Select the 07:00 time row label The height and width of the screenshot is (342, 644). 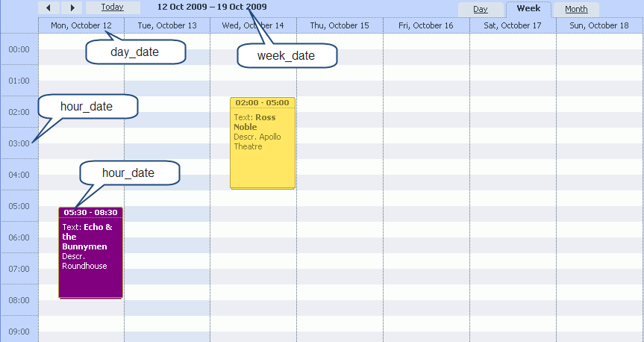(x=19, y=269)
